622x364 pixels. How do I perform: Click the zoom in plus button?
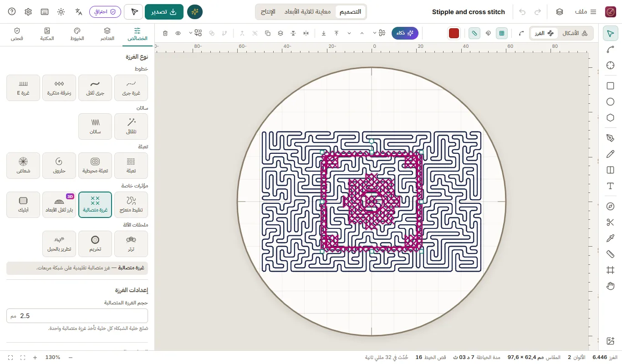point(35,357)
